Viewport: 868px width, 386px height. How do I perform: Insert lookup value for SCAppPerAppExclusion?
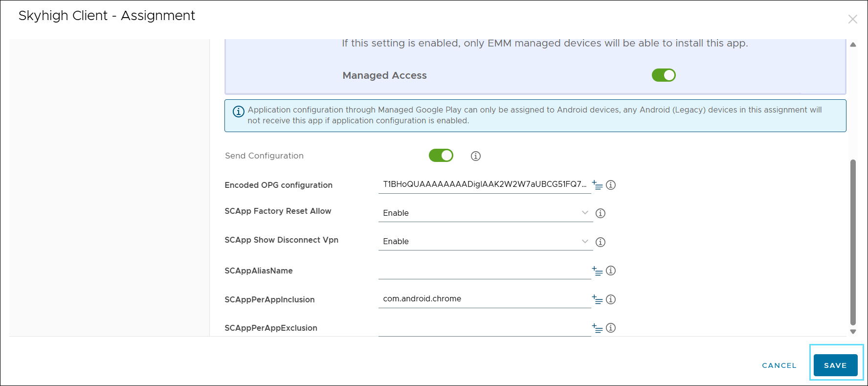tap(597, 328)
